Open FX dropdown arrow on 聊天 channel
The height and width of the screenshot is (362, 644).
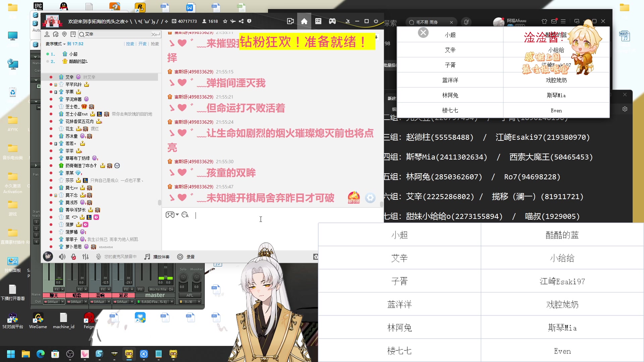(x=63, y=289)
